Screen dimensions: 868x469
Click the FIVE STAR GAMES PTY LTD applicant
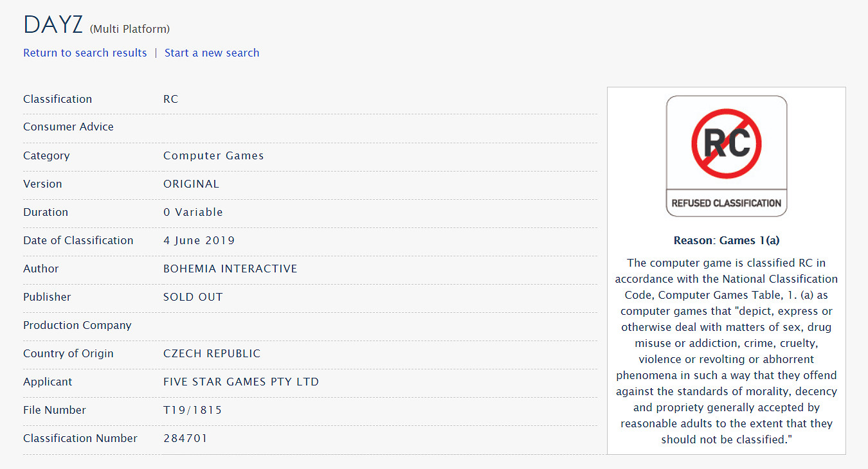pyautogui.click(x=241, y=382)
